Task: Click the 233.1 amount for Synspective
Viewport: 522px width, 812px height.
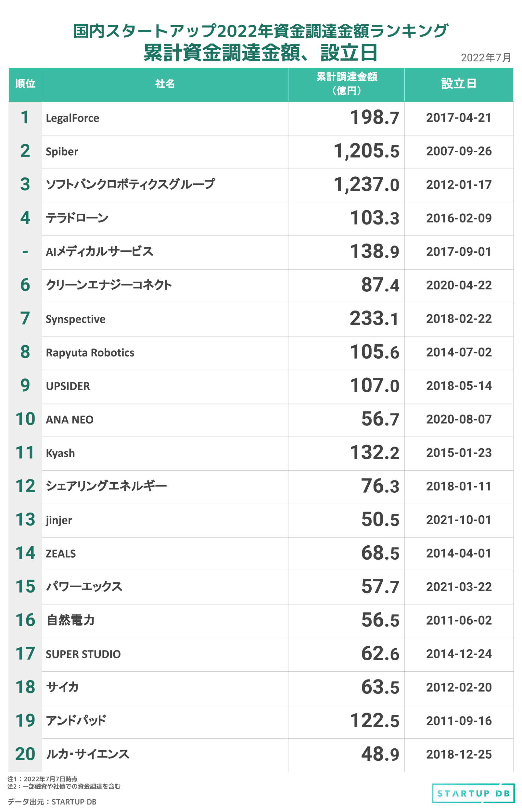Action: tap(375, 319)
